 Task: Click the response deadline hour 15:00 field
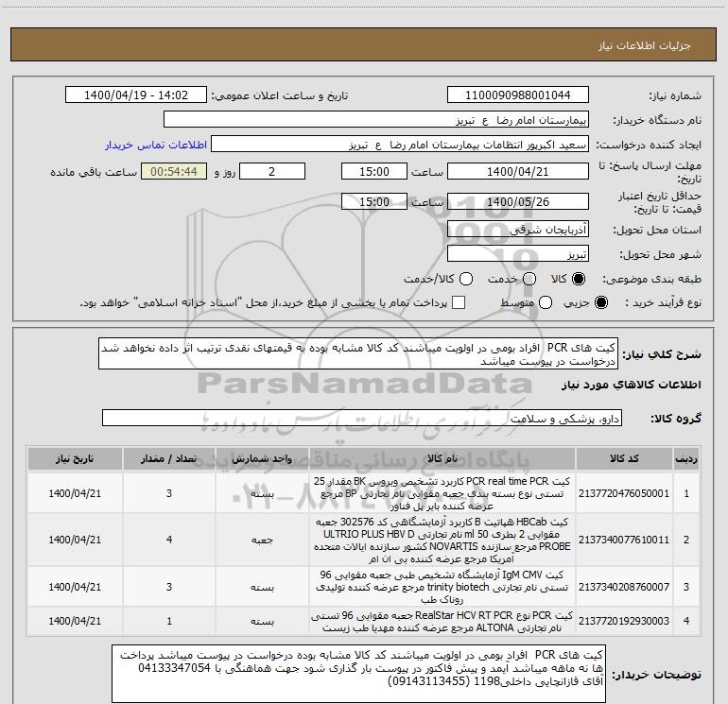pyautogui.click(x=374, y=171)
